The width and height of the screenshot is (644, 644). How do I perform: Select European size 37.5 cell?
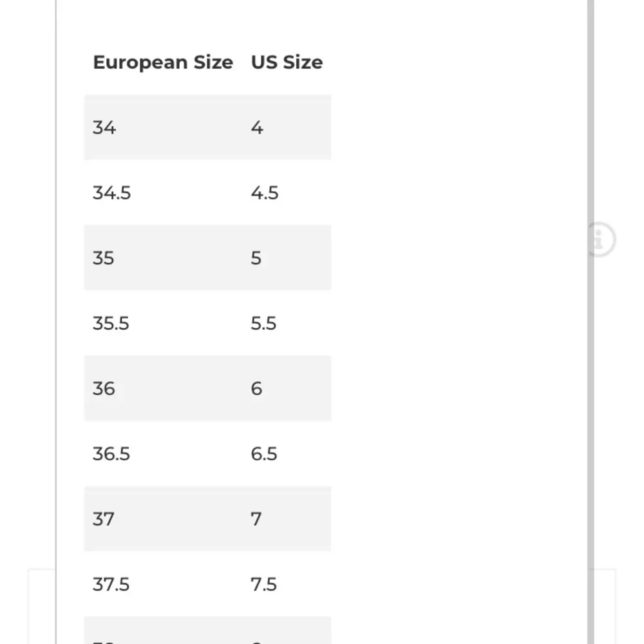point(111,584)
